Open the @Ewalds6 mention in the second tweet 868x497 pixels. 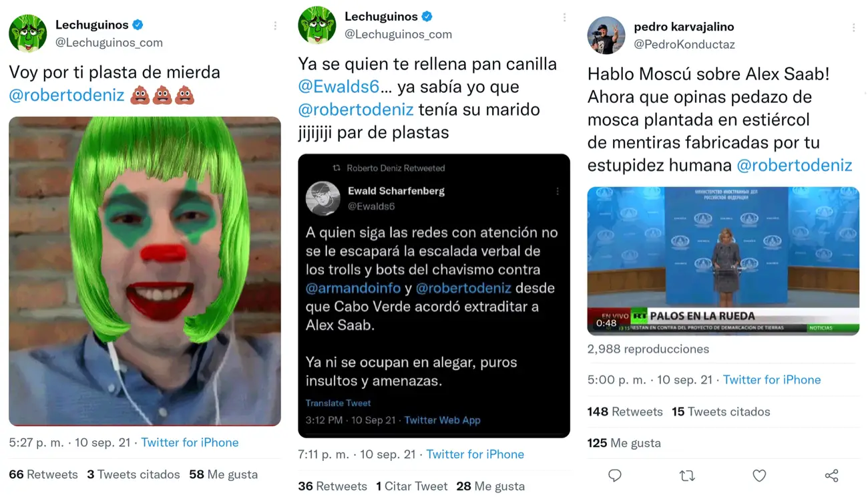[339, 86]
